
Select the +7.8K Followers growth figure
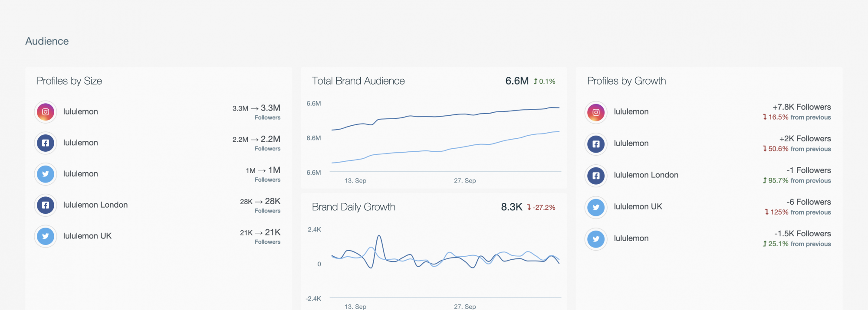(801, 107)
